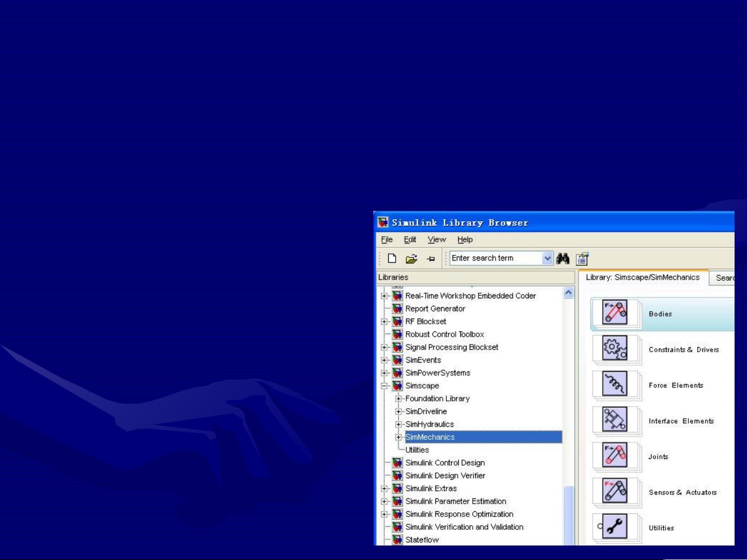The height and width of the screenshot is (560, 747).
Task: Expand the RF Blockset tree node
Action: (384, 322)
